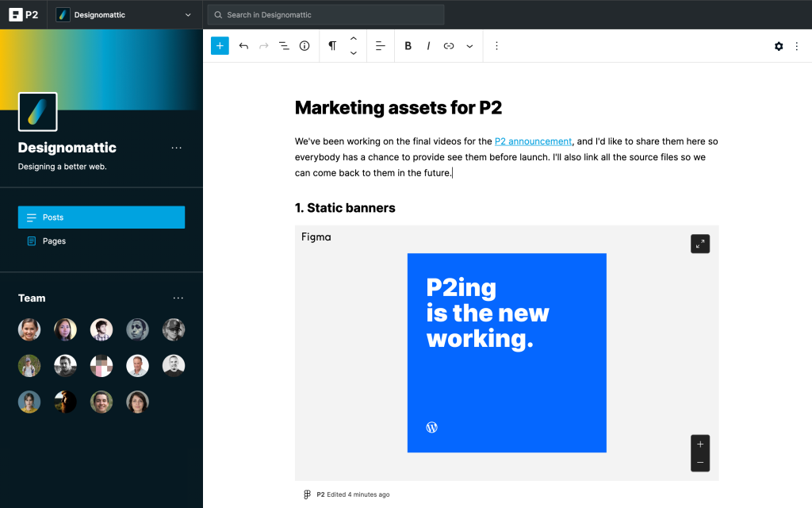Follow the P2 announcement link

[533, 141]
